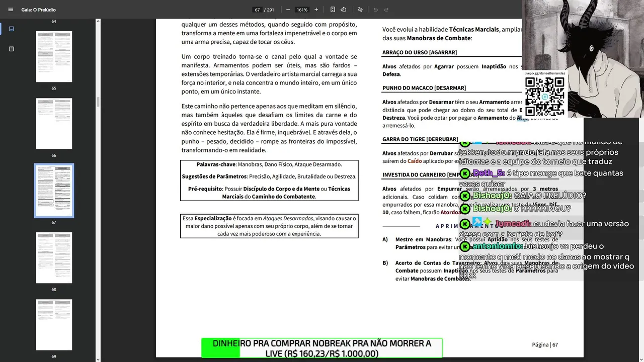Click the thumbnail panel scrollbar handle
The height and width of the screenshot is (362, 644).
tap(98, 102)
